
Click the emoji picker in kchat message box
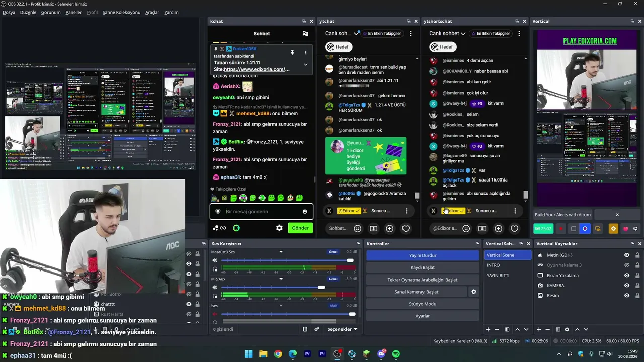[x=304, y=212]
